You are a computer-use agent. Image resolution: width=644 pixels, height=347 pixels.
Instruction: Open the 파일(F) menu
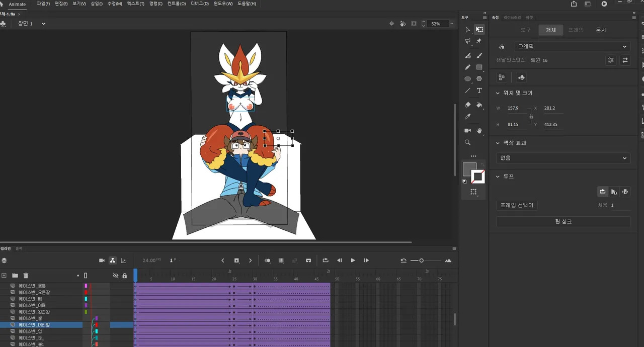point(43,4)
